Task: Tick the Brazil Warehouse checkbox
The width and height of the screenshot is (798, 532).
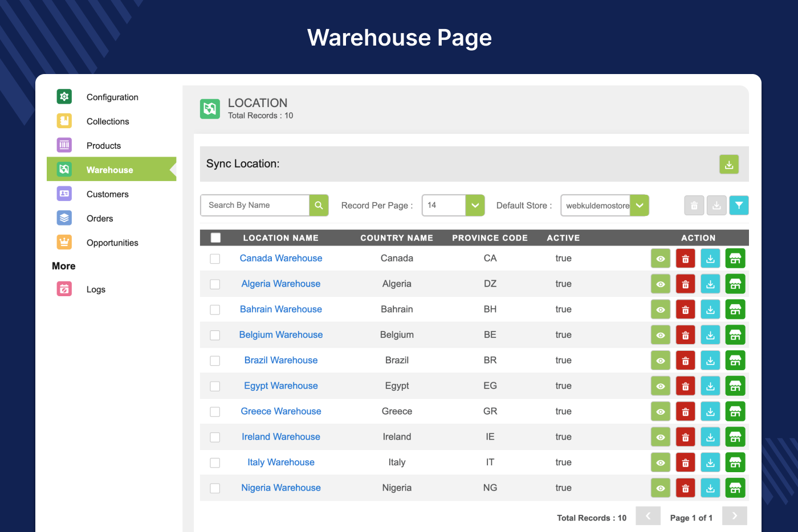Action: pos(215,361)
